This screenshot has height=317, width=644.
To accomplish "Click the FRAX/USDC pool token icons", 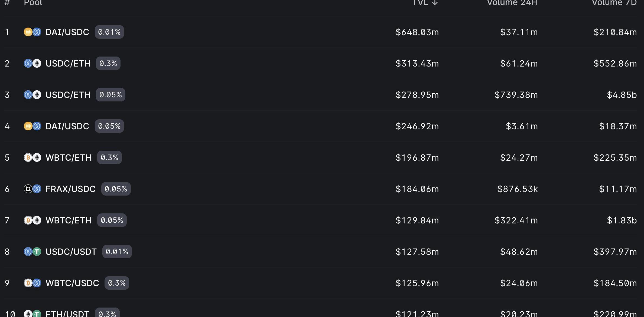I will [32, 189].
